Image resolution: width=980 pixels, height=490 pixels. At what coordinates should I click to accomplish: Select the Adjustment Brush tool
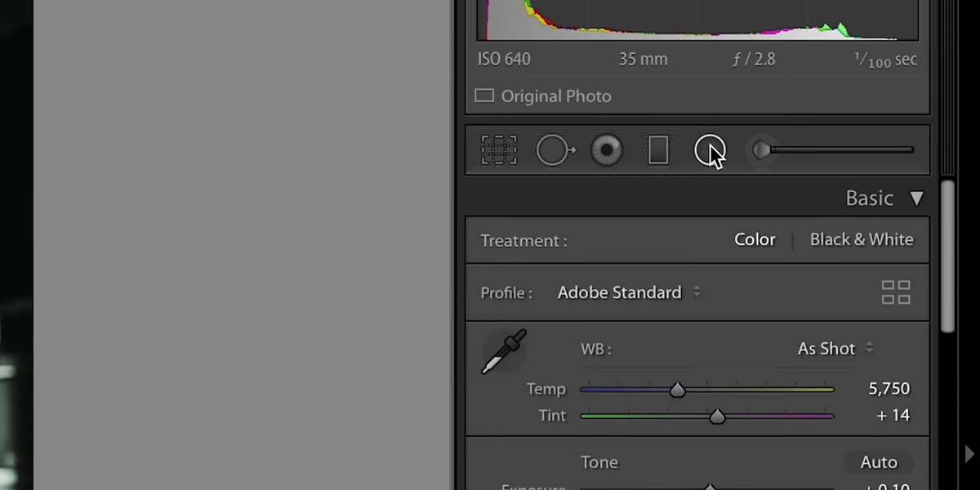(x=831, y=150)
